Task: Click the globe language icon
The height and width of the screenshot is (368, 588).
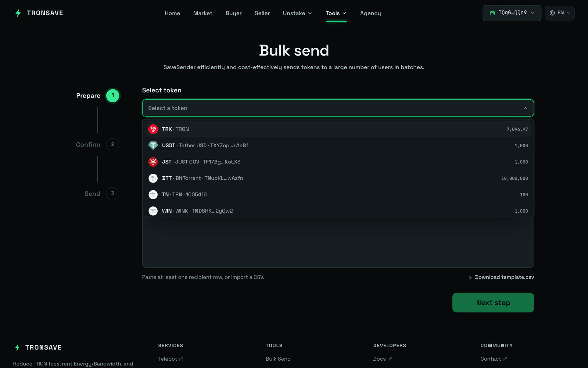Action: [x=552, y=13]
